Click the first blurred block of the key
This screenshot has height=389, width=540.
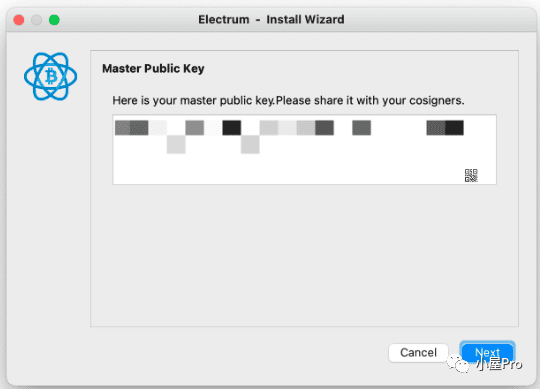123,128
